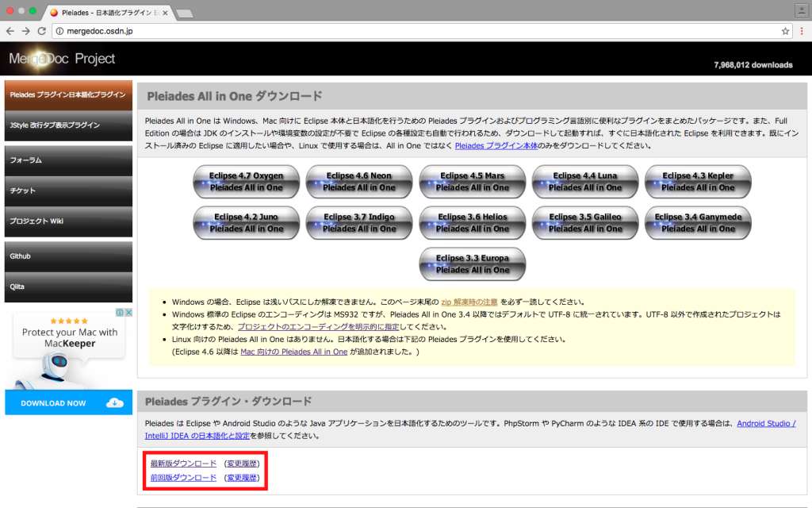Click the cloud icon on DOWNLOAD NOW

click(x=114, y=402)
